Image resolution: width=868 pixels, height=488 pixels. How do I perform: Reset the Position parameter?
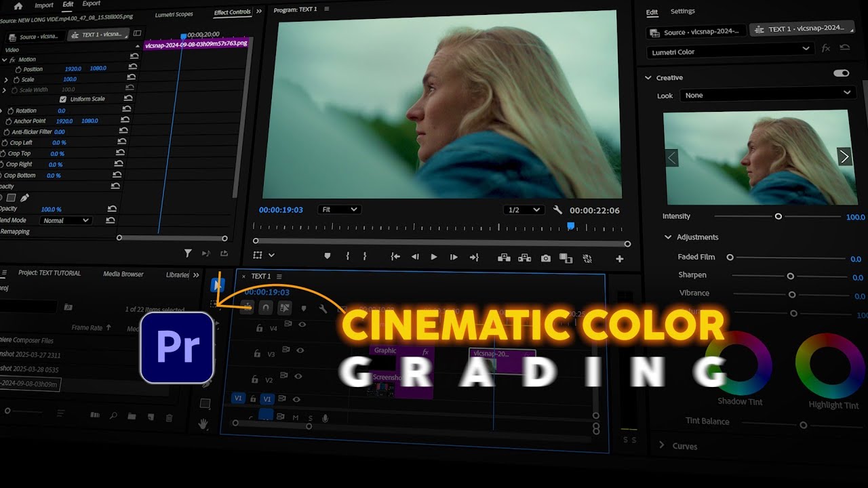pos(134,66)
